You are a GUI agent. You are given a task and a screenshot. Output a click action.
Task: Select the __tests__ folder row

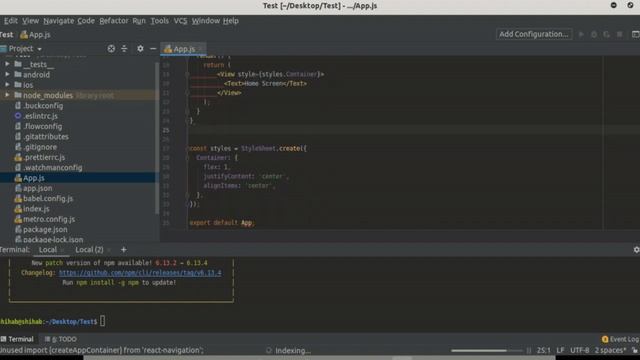[x=78, y=64]
